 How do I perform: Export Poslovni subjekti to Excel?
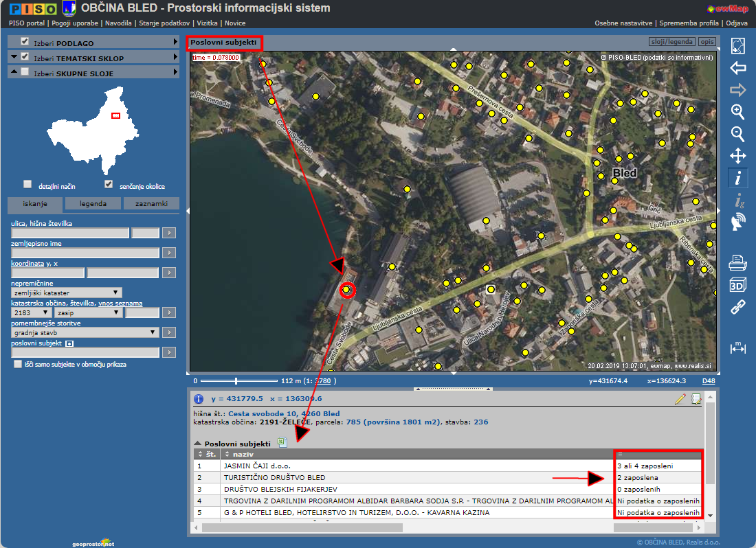click(x=282, y=443)
